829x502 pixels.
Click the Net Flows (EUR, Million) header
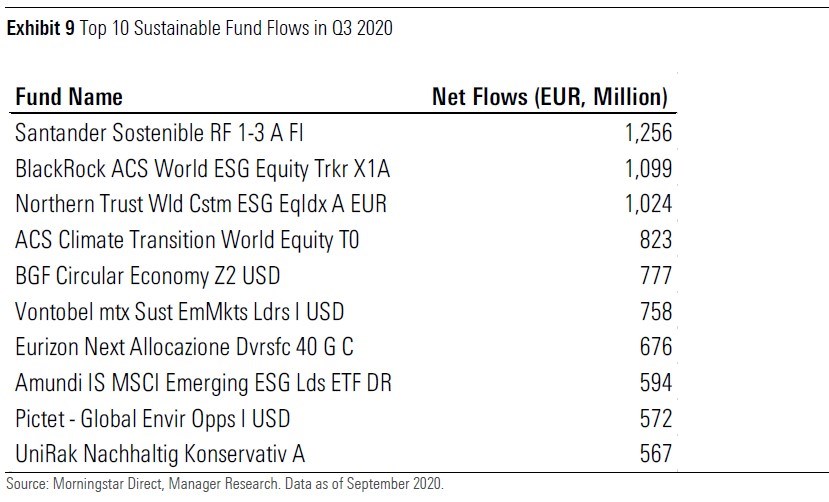tap(549, 98)
